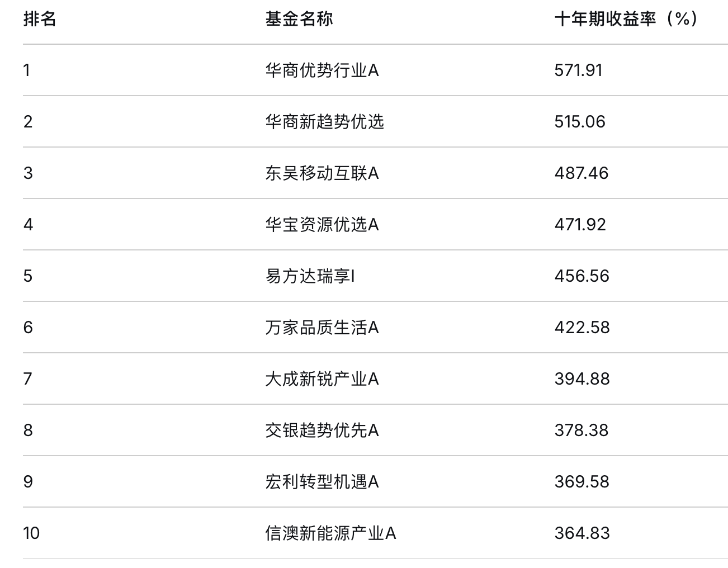Click the 基金名称 column header
728x568 pixels.
pos(299,19)
